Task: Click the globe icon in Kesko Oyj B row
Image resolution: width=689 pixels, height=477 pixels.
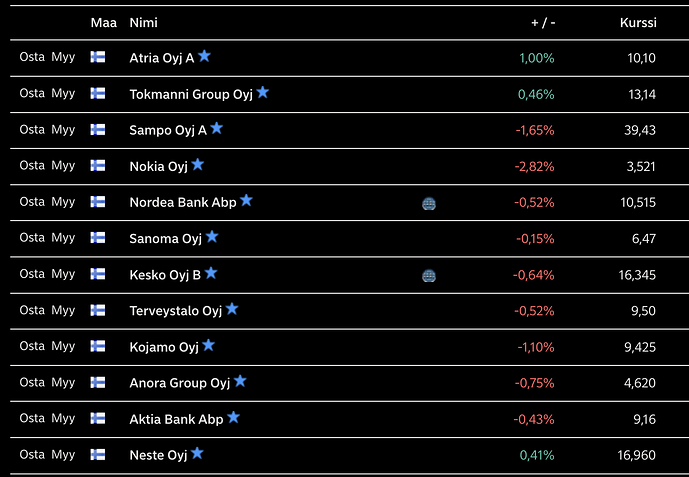Action: tap(429, 275)
